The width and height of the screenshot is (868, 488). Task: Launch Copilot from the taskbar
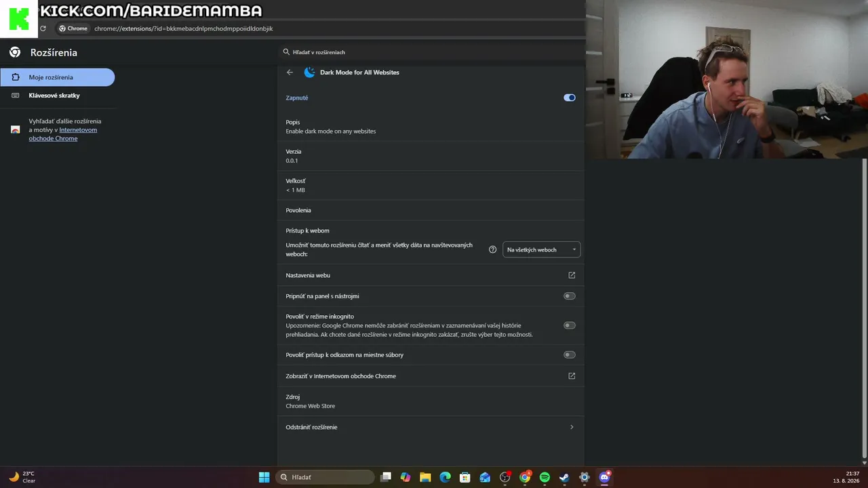click(x=406, y=477)
